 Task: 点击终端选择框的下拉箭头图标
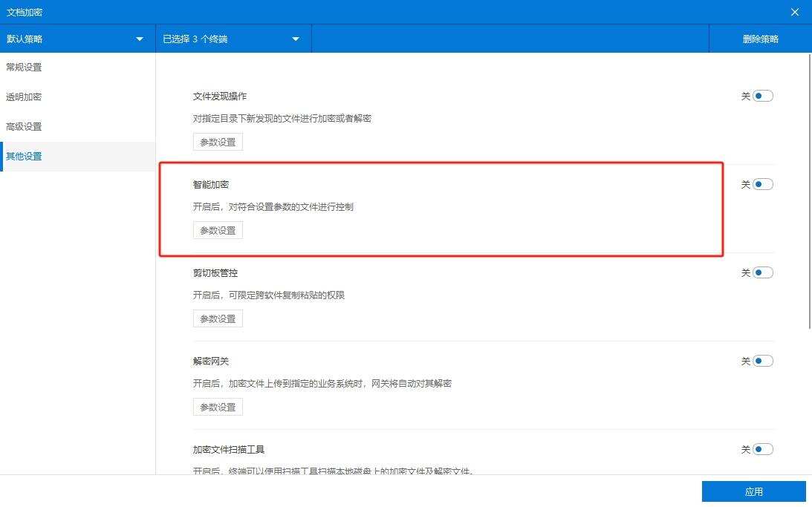[296, 39]
